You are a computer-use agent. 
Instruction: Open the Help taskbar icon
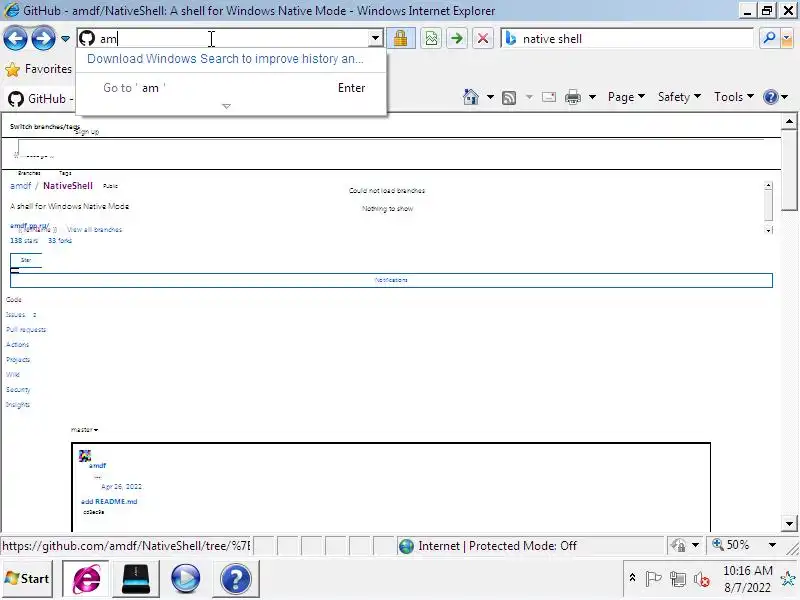click(235, 579)
